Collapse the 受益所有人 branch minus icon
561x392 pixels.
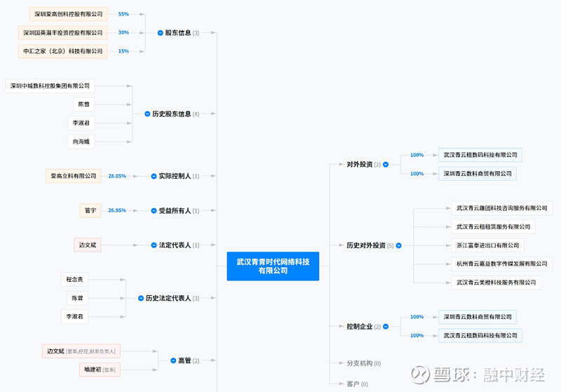[x=154, y=210]
